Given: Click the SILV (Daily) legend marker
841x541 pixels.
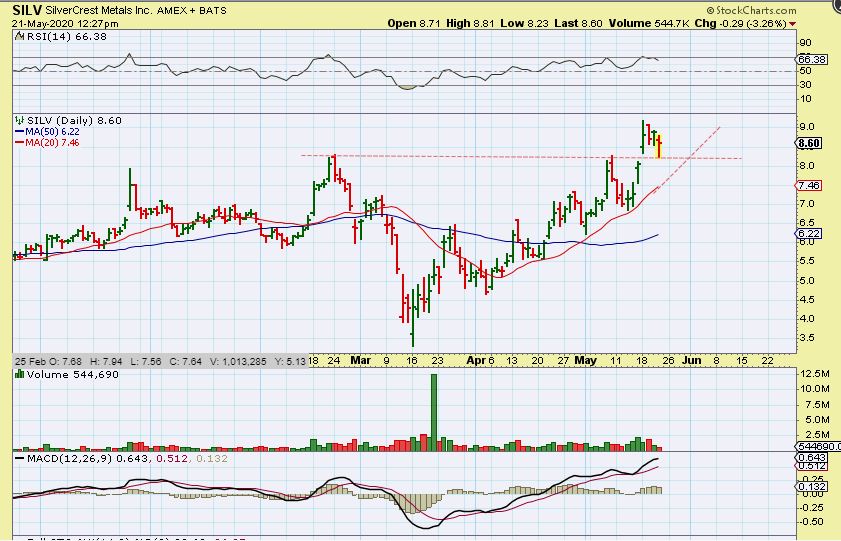Looking at the screenshot, I should coord(19,120).
